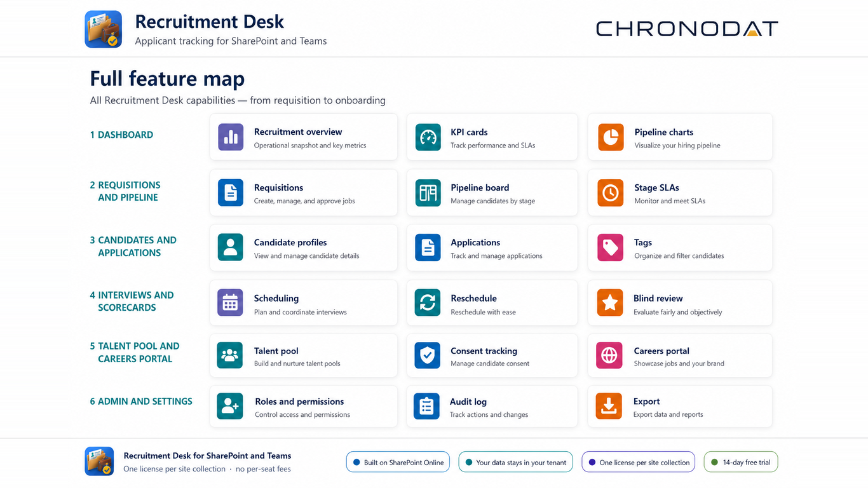The image size is (868, 488).
Task: Click the Pipeline charts title text
Action: (x=663, y=132)
